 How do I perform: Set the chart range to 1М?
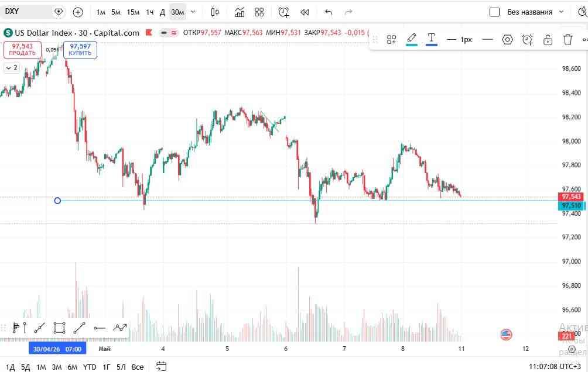(41, 367)
